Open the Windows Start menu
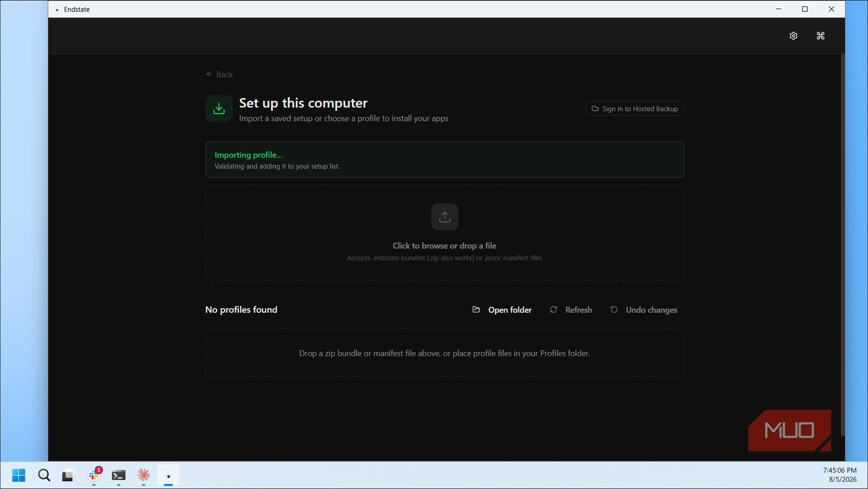868x489 pixels. pos(19,475)
